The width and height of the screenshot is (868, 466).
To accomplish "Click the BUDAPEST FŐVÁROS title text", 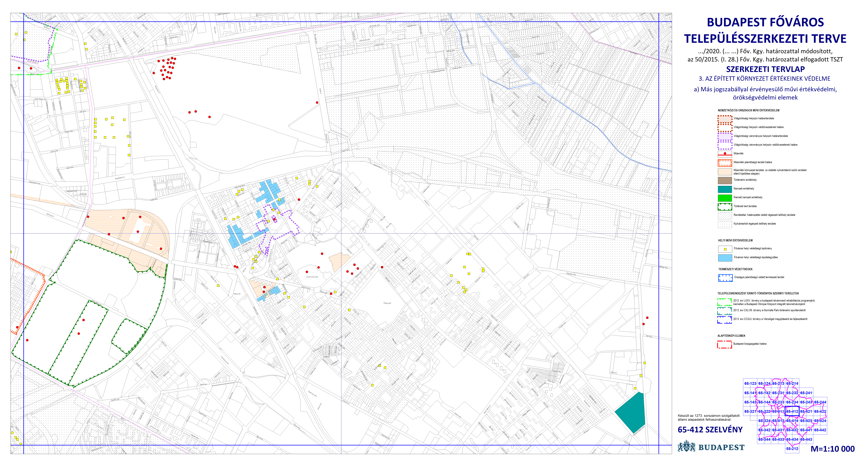I will click(x=765, y=22).
